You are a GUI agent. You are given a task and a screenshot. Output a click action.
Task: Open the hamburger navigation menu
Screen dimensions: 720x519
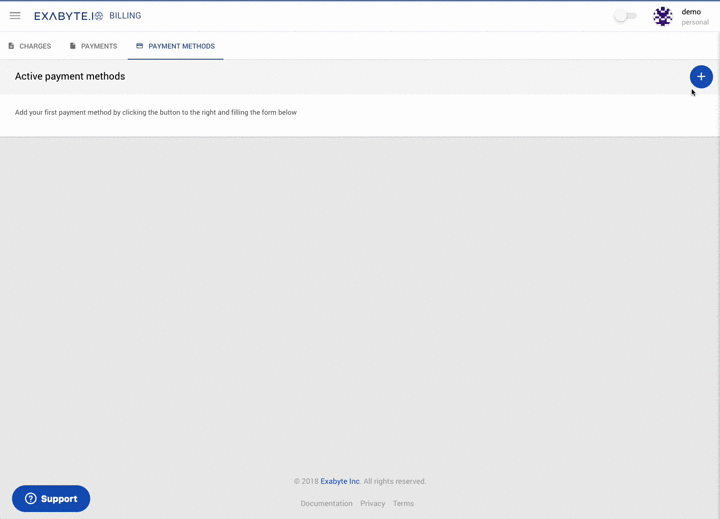tap(15, 16)
